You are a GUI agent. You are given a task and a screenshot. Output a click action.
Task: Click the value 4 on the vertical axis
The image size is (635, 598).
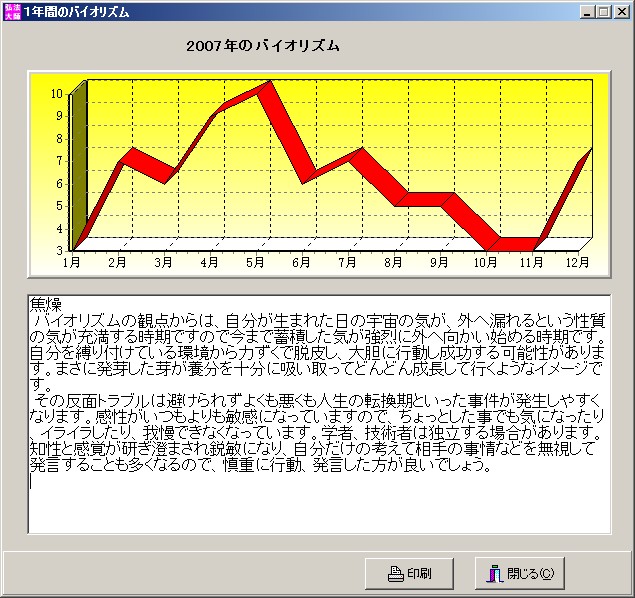(60, 229)
